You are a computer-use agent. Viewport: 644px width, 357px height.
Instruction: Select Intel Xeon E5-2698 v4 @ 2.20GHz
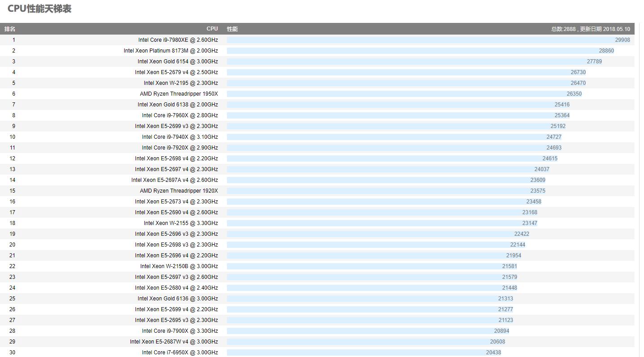[176, 159]
